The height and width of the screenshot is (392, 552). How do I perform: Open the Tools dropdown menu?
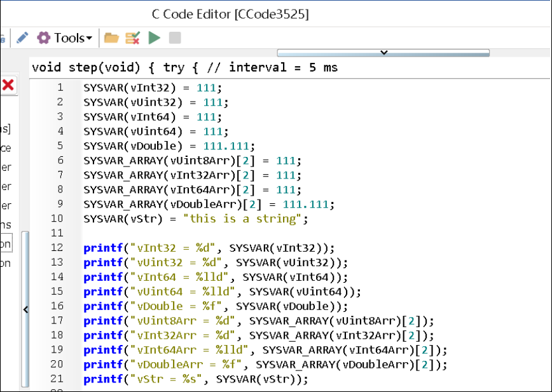(65, 38)
